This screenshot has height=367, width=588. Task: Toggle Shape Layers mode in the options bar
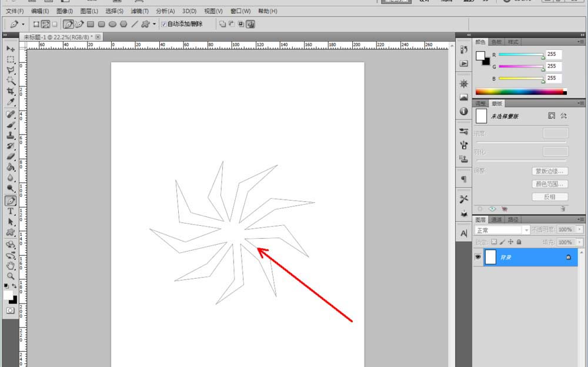36,24
